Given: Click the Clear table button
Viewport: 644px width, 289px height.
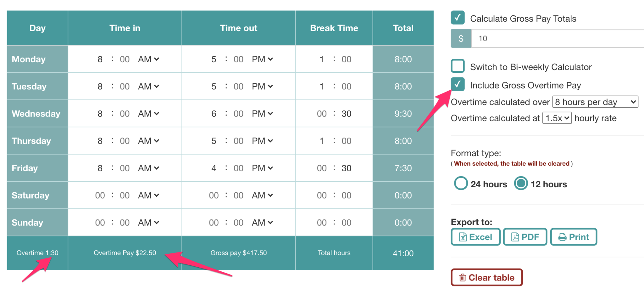Looking at the screenshot, I should pyautogui.click(x=486, y=277).
